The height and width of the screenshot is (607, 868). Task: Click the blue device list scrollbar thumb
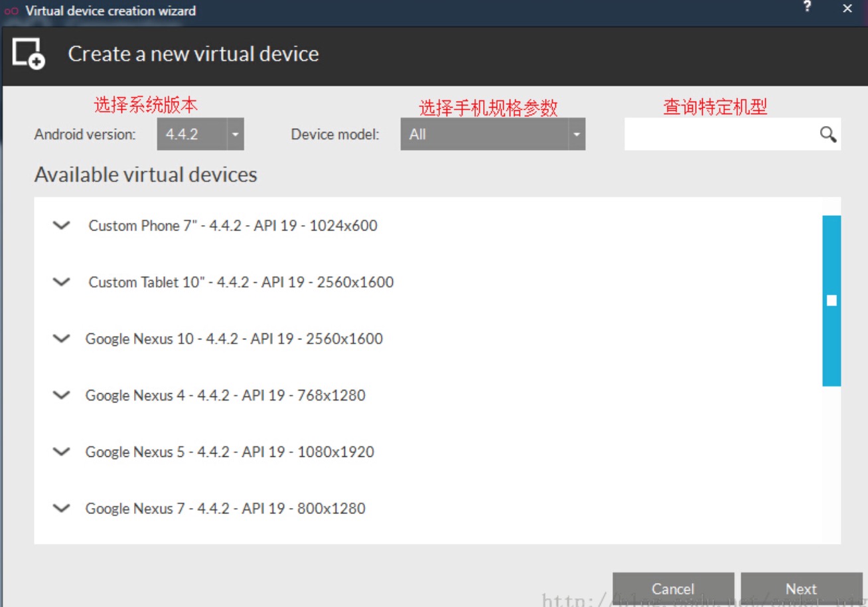(832, 300)
